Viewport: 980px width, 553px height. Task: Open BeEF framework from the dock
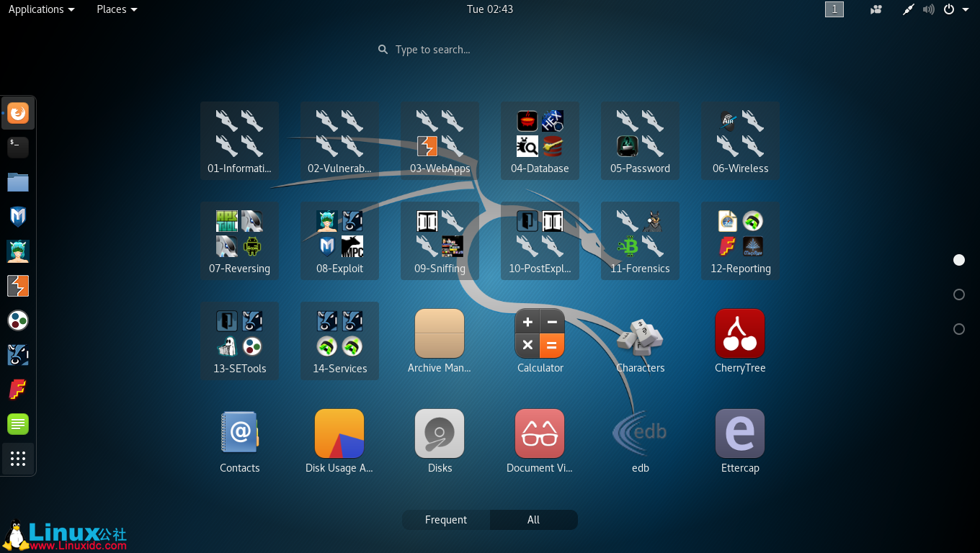[18, 355]
